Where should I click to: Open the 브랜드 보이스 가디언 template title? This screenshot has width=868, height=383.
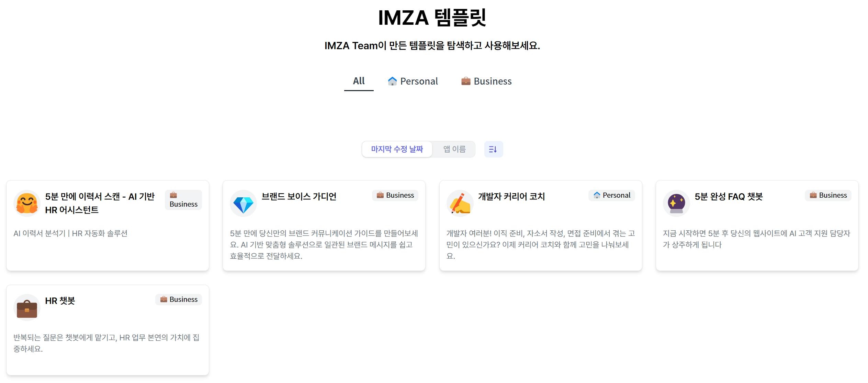point(299,196)
